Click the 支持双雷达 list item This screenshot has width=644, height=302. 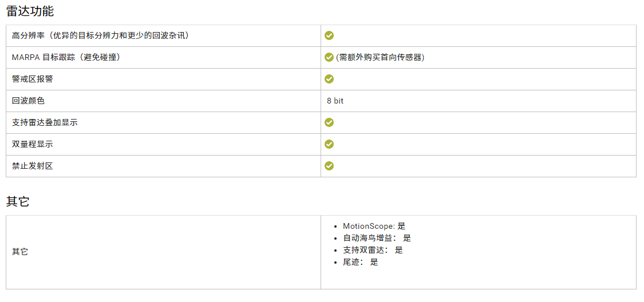373,250
